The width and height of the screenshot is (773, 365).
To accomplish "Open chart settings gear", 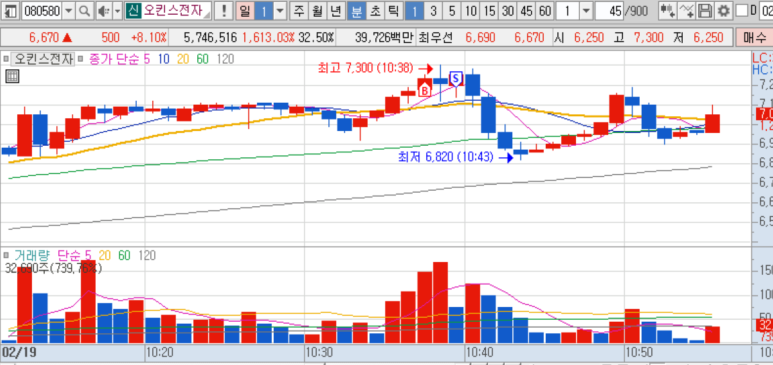I will (724, 11).
